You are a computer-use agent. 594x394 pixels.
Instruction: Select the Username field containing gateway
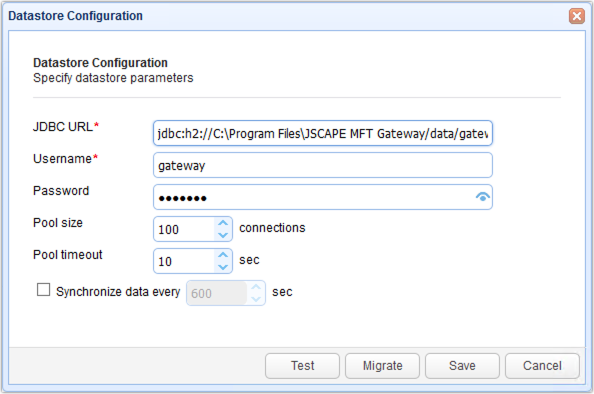[x=323, y=165]
